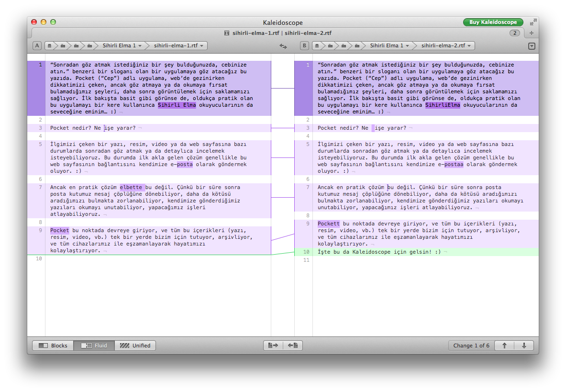
Task: Open the sihirli-elma-1.rtf path dropdown
Action: click(180, 46)
